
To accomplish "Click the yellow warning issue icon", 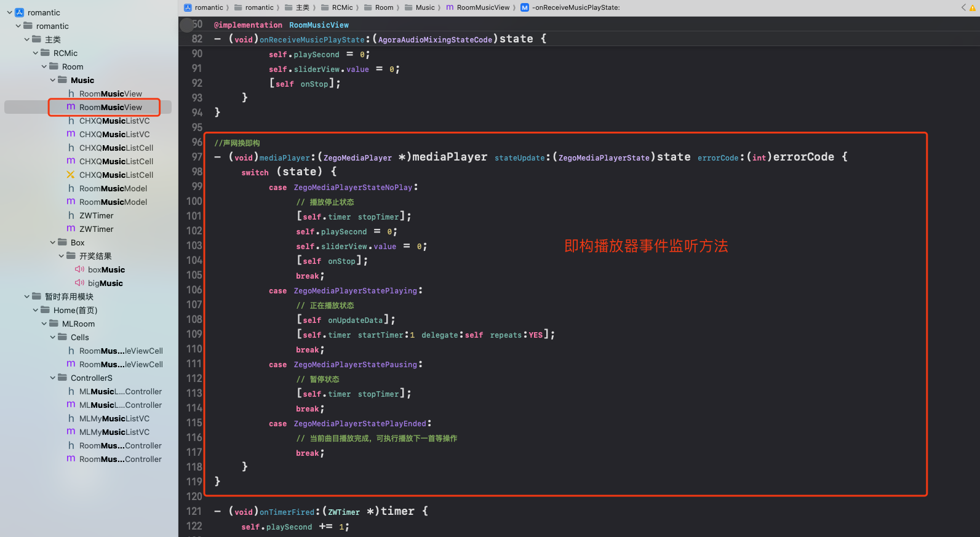I will point(973,8).
